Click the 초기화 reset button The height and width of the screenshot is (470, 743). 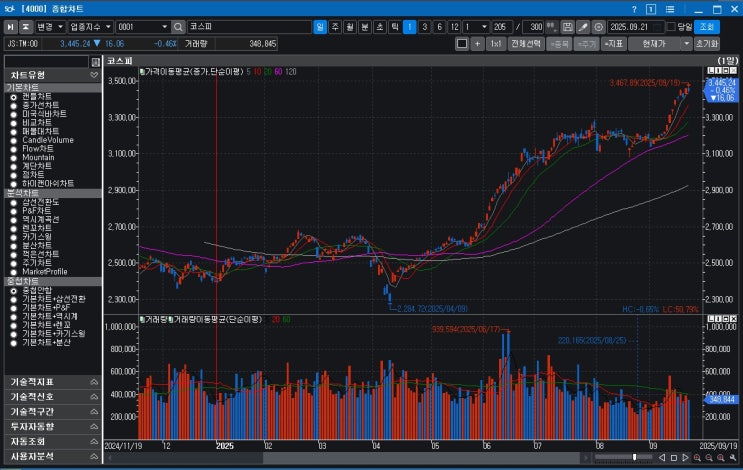coord(707,44)
